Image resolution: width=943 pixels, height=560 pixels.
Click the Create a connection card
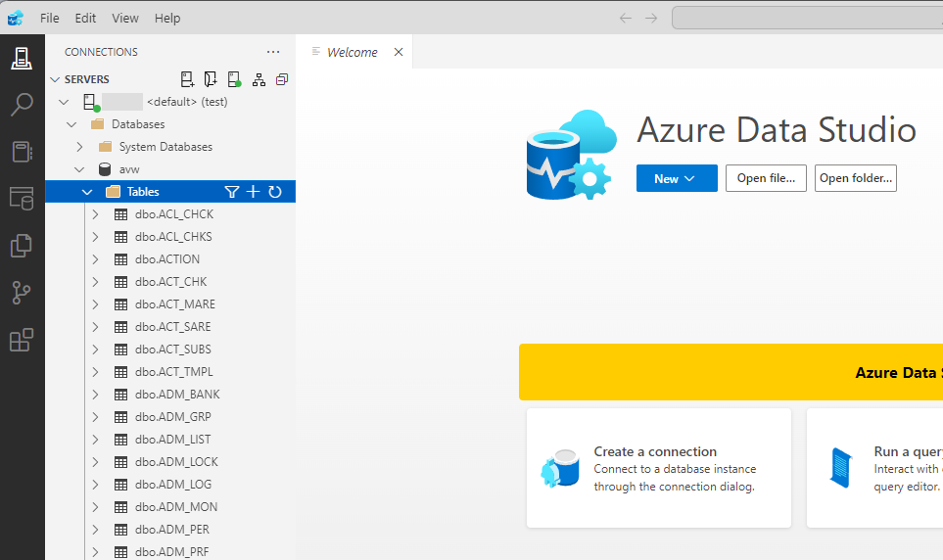tap(659, 468)
